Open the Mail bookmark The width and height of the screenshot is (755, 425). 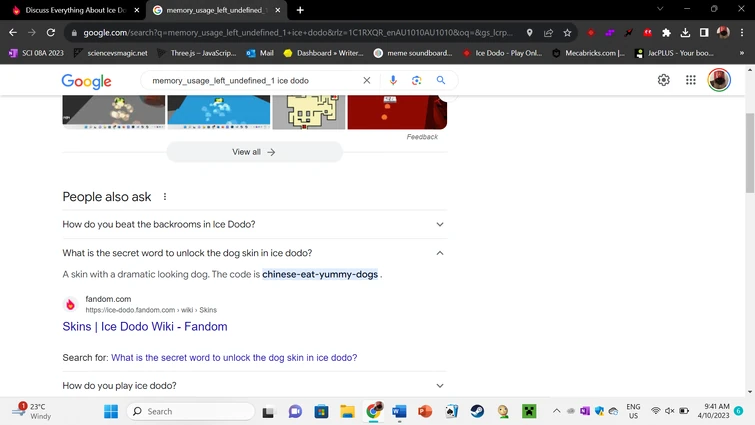[x=260, y=53]
